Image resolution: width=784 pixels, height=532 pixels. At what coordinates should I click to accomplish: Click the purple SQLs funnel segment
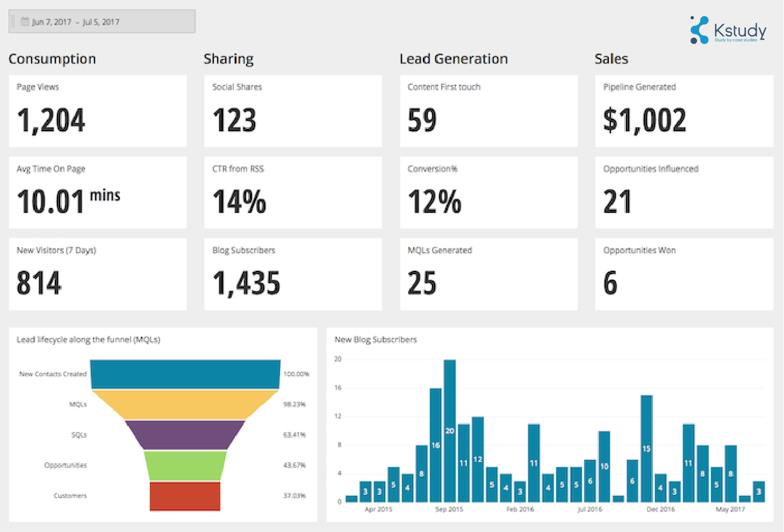(x=185, y=435)
